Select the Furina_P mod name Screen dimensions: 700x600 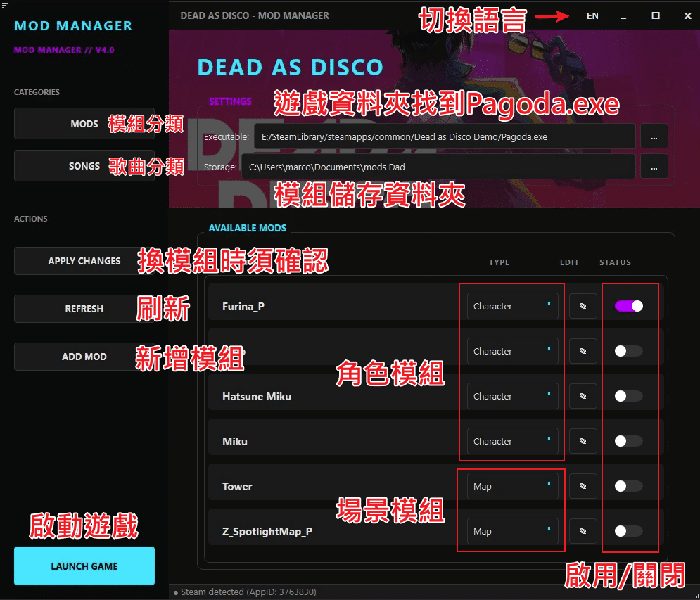point(243,307)
